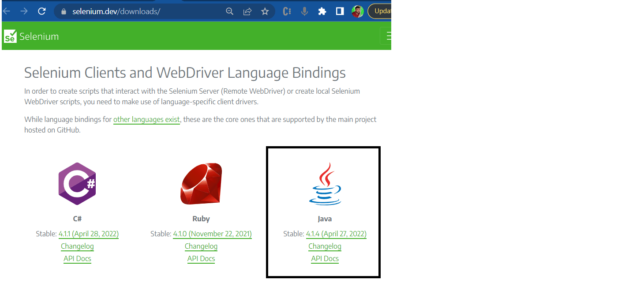Open the Java 4.1.4 stable release link
644x284 pixels.
[x=336, y=234]
